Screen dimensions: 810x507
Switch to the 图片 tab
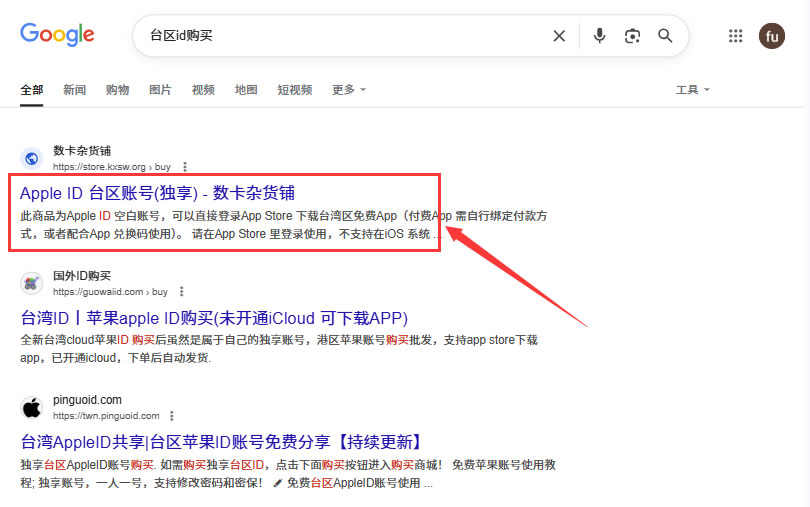tap(160, 90)
